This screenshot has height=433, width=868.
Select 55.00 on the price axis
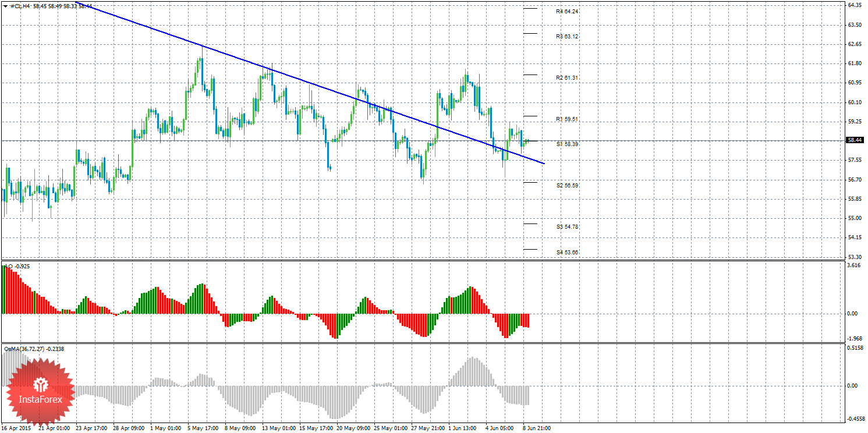coord(855,218)
